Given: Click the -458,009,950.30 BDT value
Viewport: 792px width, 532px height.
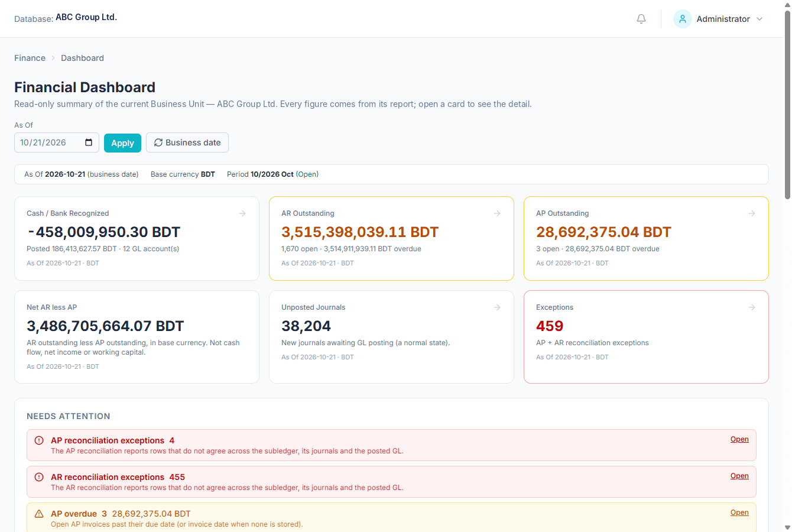Looking at the screenshot, I should pyautogui.click(x=103, y=232).
